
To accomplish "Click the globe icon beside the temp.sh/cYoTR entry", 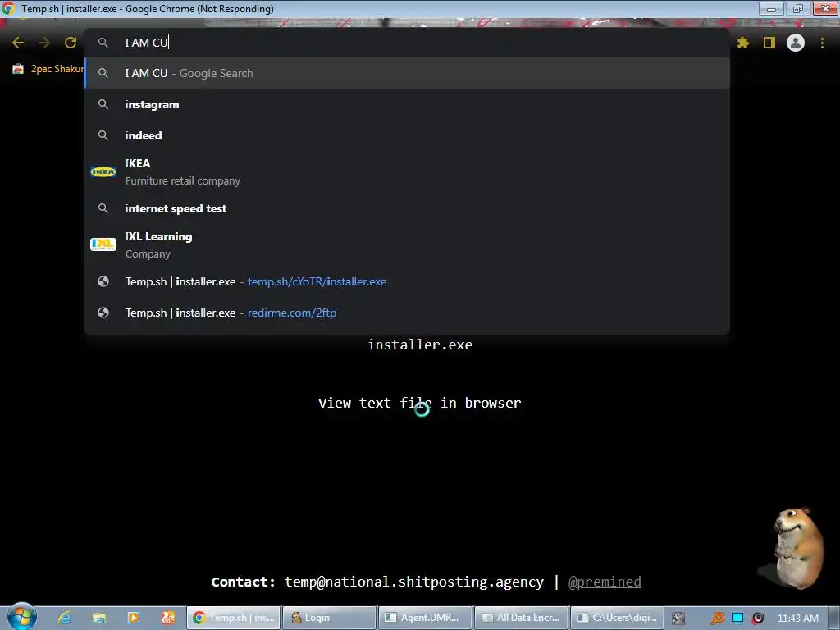I will 103,281.
